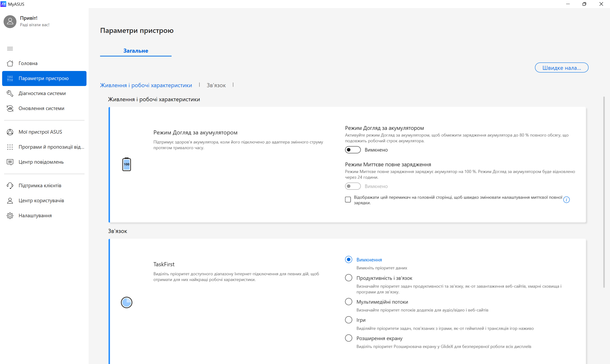The width and height of the screenshot is (610, 364).
Task: Click the info icon next to checkbox
Action: click(566, 200)
